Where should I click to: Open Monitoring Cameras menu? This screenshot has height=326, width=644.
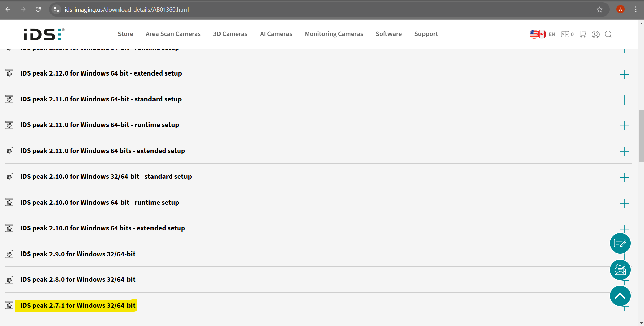334,34
